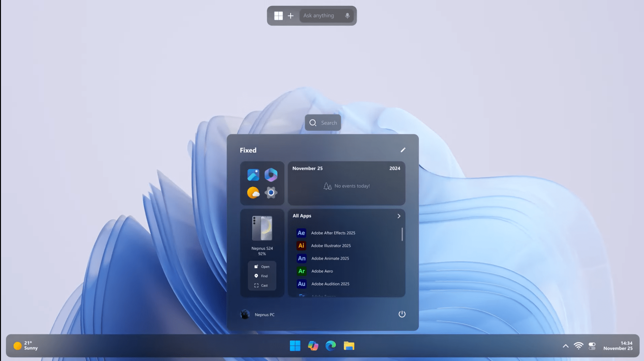Expand the hidden tray icons chevron

point(566,346)
